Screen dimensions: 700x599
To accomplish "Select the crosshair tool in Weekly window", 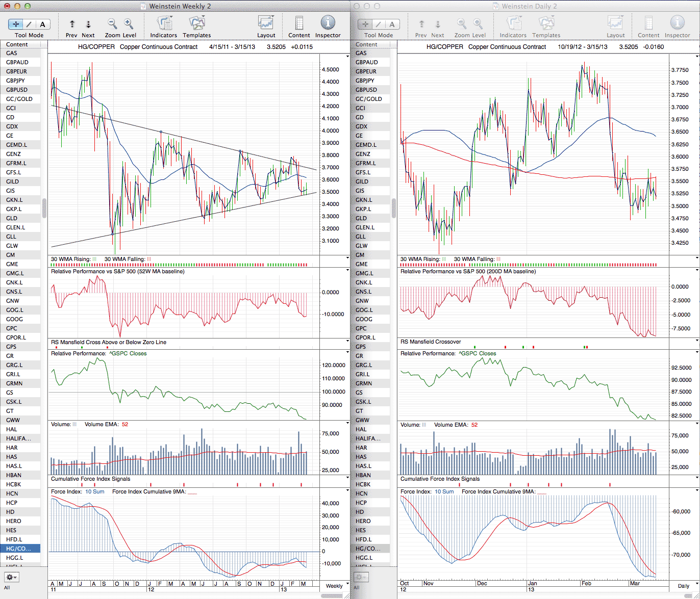I will click(x=16, y=24).
